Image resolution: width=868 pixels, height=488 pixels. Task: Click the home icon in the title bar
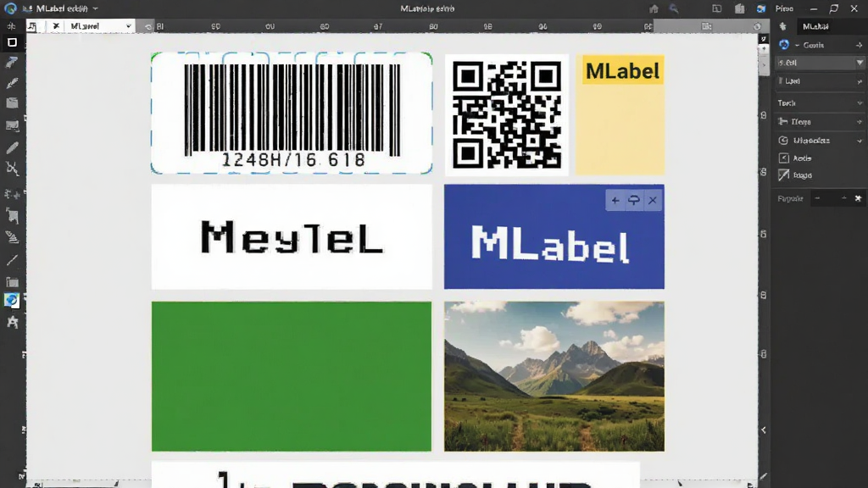[654, 8]
